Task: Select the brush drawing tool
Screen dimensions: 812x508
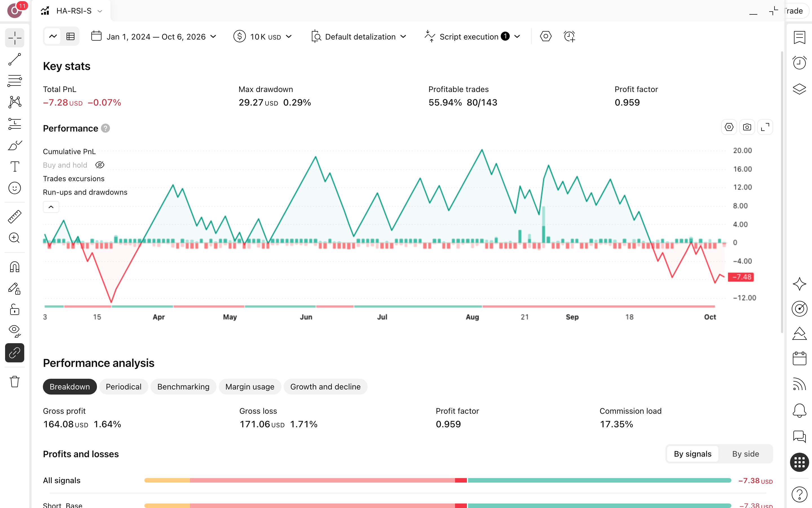Action: tap(14, 145)
